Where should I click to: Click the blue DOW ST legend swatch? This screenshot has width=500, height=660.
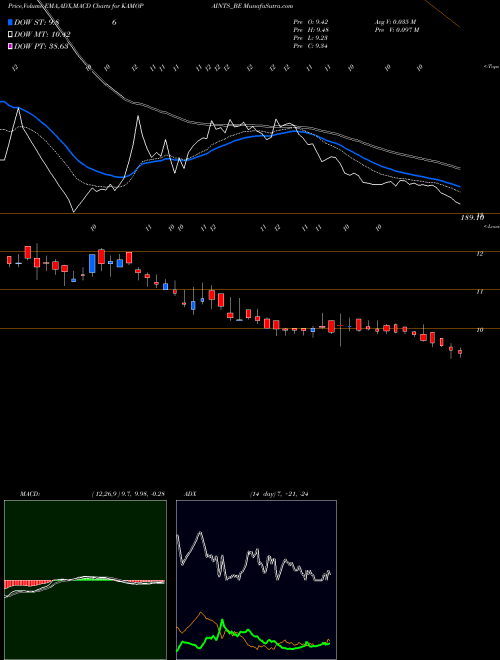[10, 22]
